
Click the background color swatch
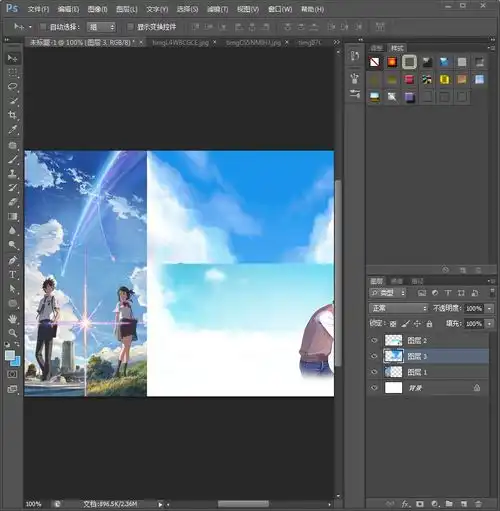point(16,361)
